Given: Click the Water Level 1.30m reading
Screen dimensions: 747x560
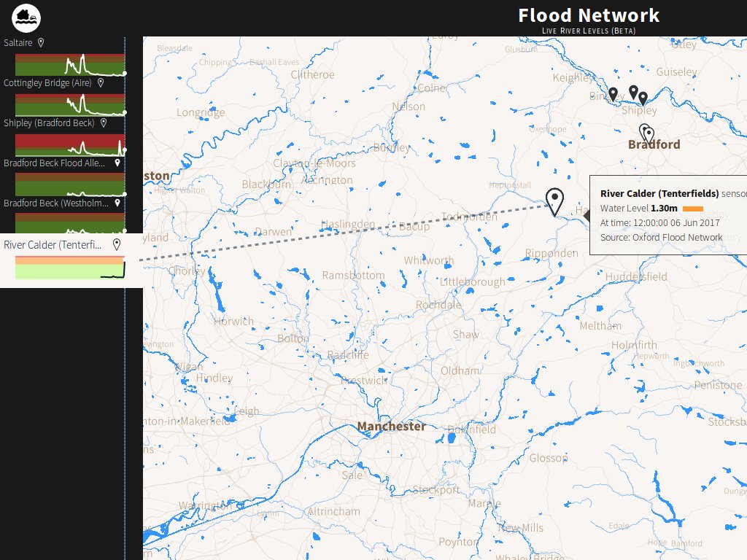Looking at the screenshot, I should (x=639, y=208).
